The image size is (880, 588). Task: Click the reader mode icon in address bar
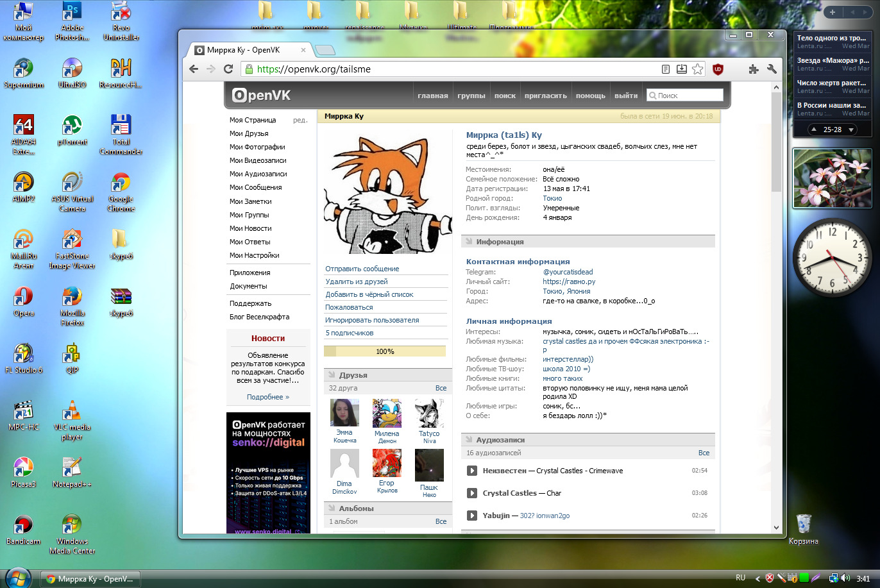(666, 69)
